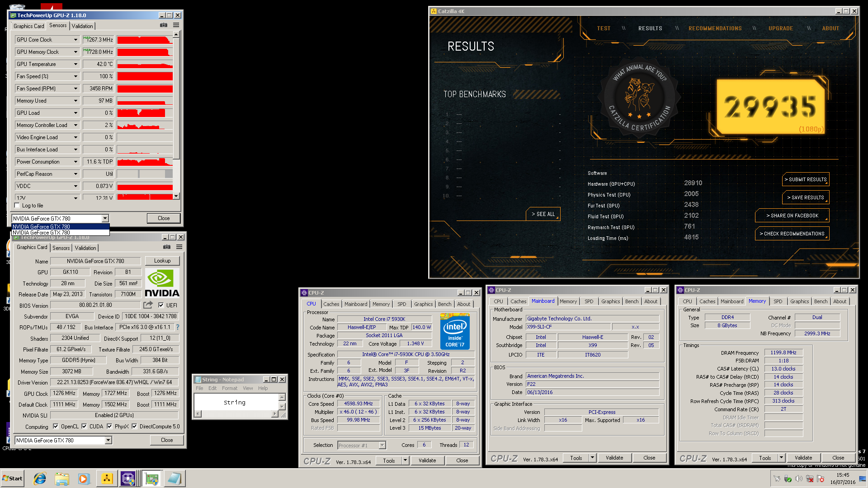868x488 pixels.
Task: Click the GPU-Z sensors vertical scrollbar
Action: point(176,115)
